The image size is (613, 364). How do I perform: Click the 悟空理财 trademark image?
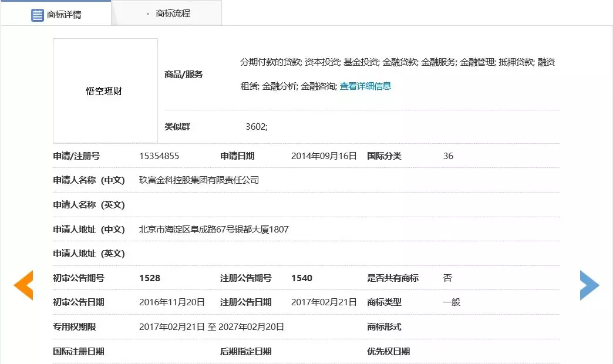105,91
